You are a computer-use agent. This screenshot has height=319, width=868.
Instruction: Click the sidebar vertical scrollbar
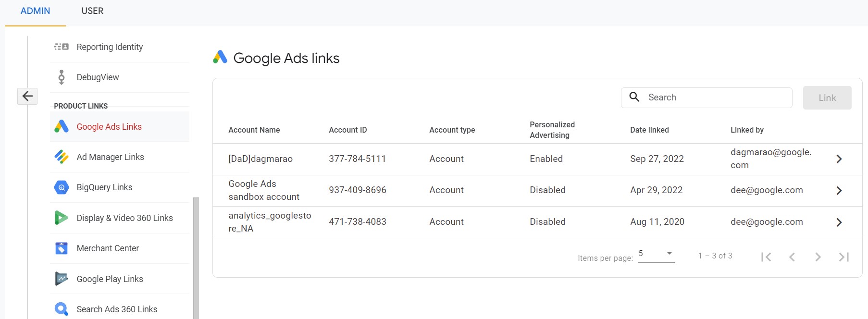click(196, 258)
